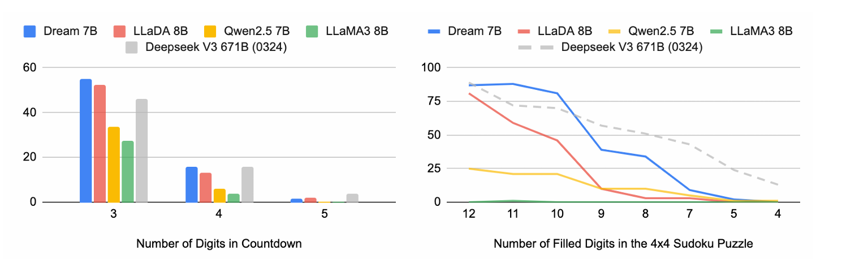Click the x-axis label 9 on the Sudoku chart
The image size is (868, 259).
click(602, 214)
